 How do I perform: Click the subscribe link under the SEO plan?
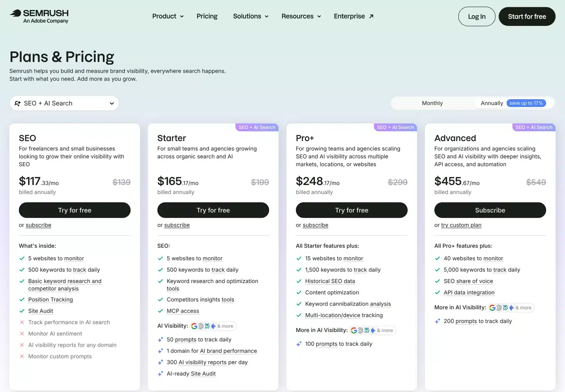38,225
